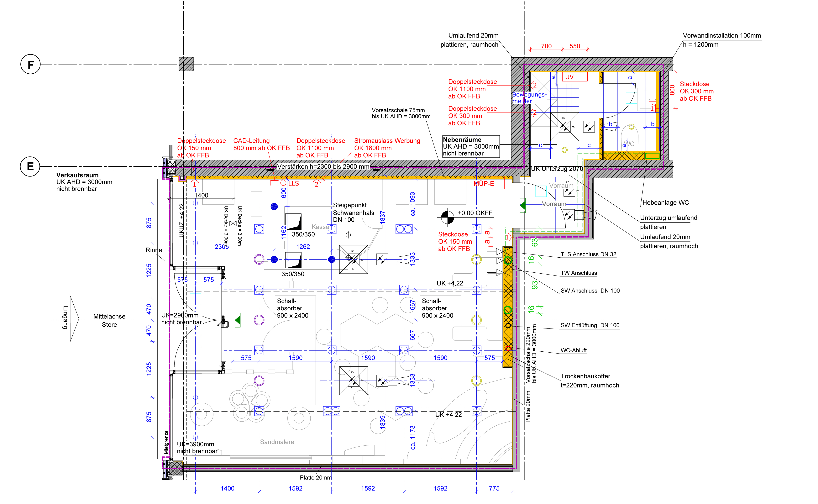Click the red WC-Abluft circle symbol
The height and width of the screenshot is (504, 818).
(x=508, y=349)
